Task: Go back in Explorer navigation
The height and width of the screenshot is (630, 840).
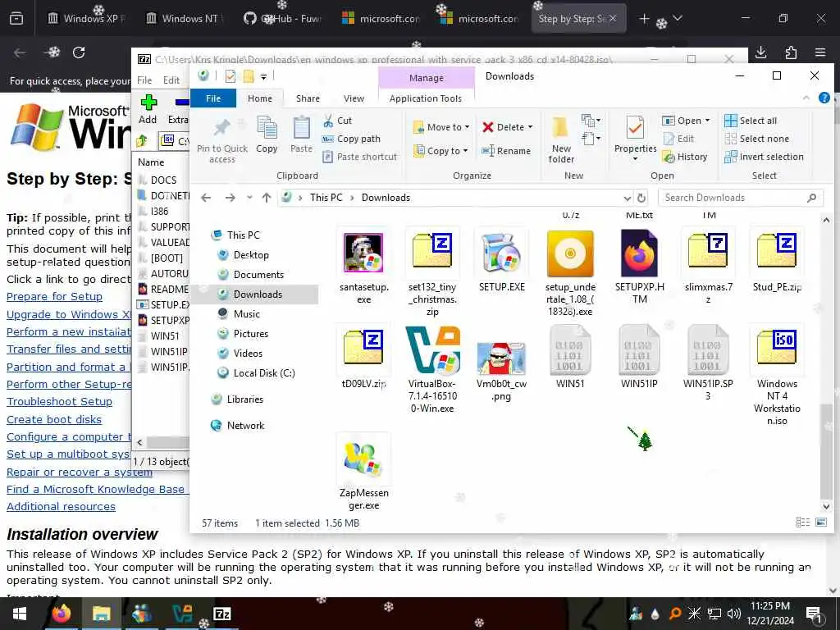Action: [x=206, y=198]
